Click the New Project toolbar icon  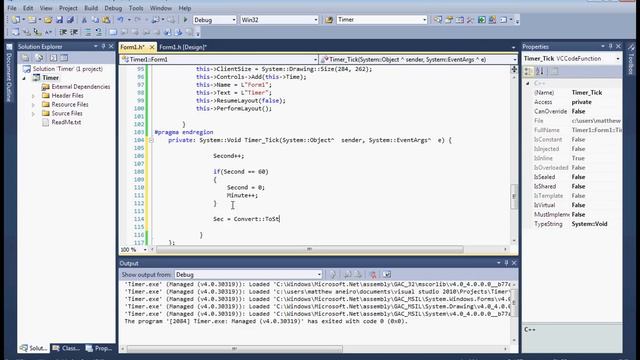tap(16, 20)
